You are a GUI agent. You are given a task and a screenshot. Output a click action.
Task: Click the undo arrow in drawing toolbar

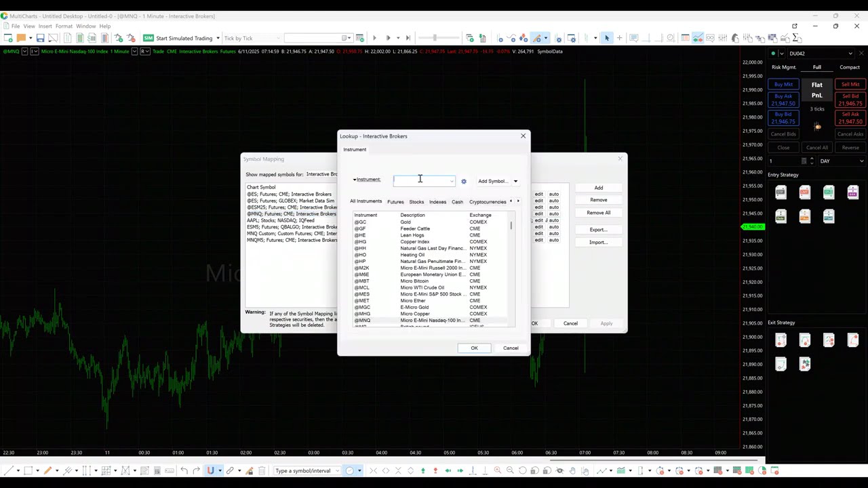tap(184, 470)
